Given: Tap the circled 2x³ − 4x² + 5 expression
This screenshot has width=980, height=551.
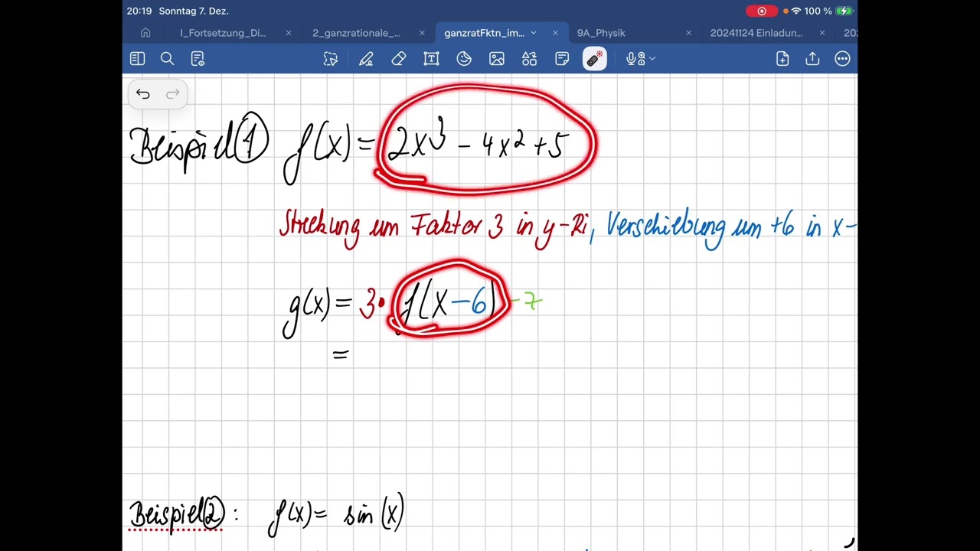Looking at the screenshot, I should pyautogui.click(x=485, y=139).
